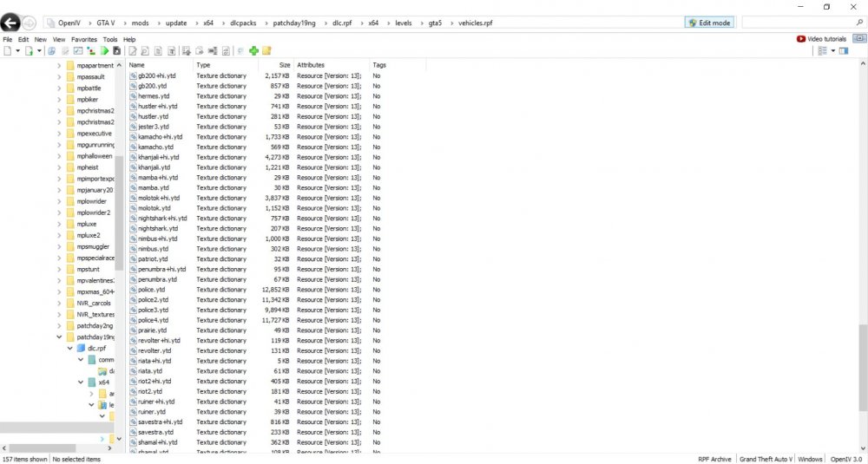Viewport: 868px width, 464px height.
Task: Open the Favorites menu
Action: tap(84, 39)
